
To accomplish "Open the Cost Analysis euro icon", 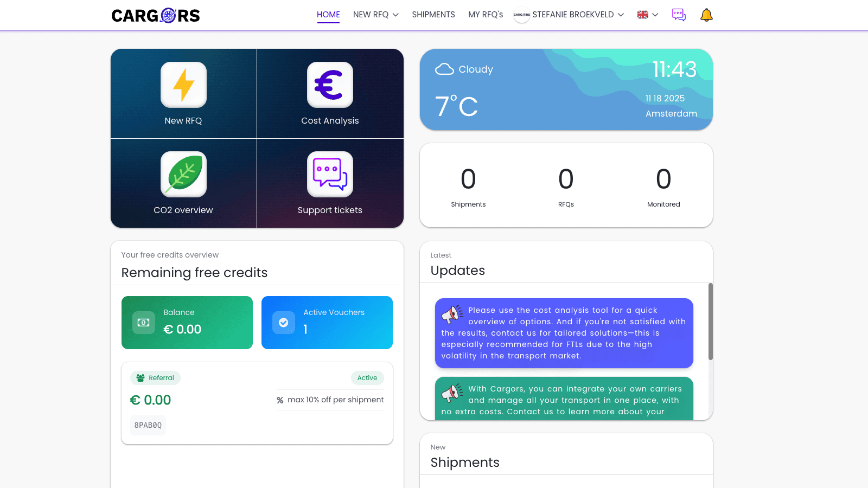I will click(x=330, y=85).
